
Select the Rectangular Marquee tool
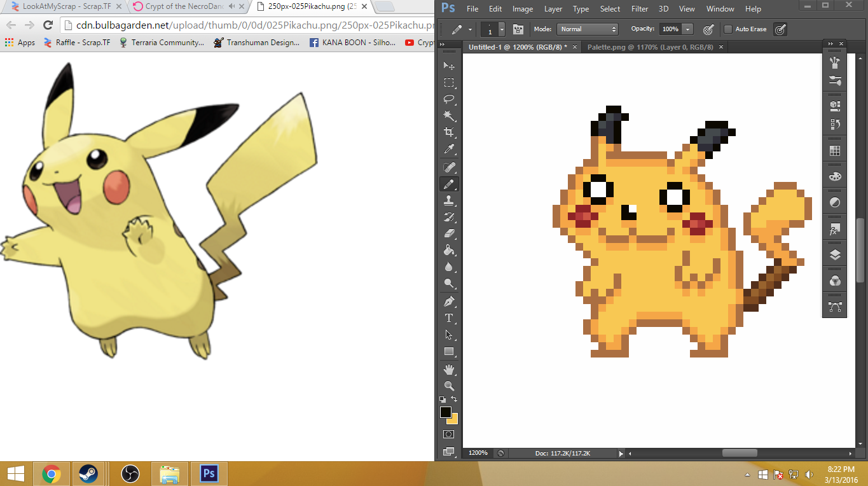tap(449, 83)
